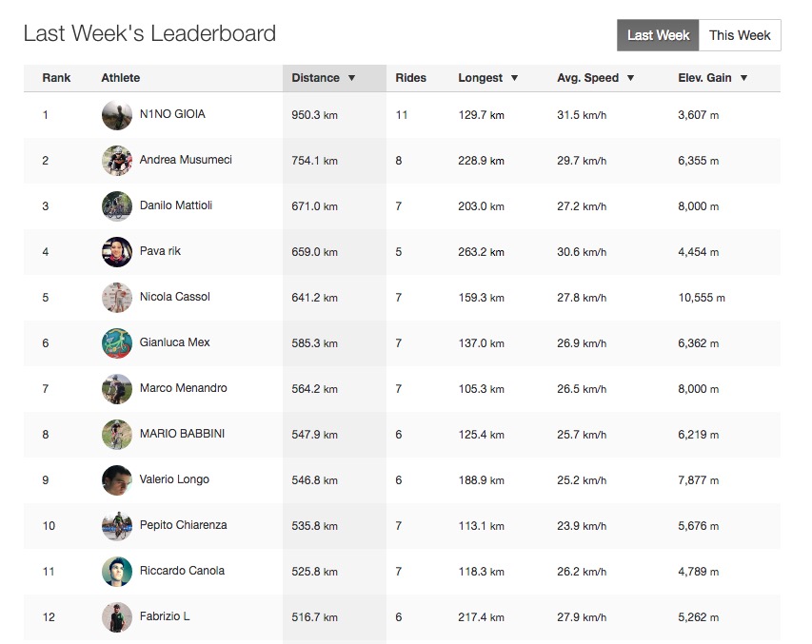
Task: Sort by Distance using its arrow
Action: click(351, 78)
